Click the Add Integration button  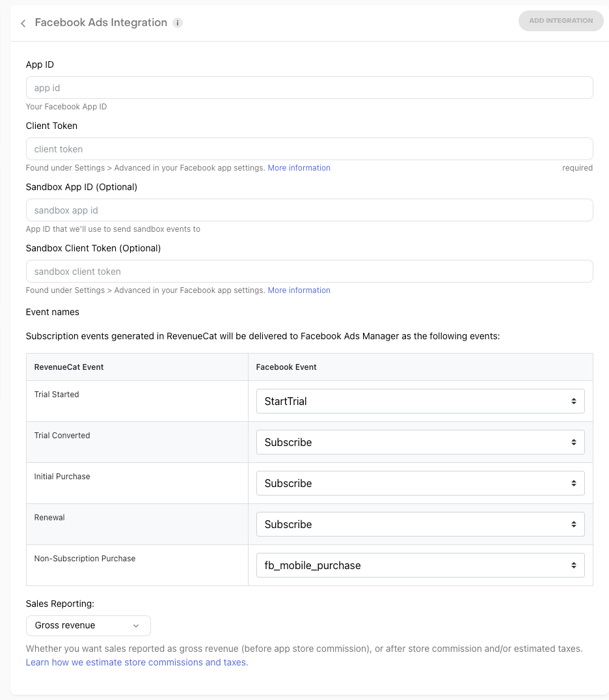click(x=561, y=21)
